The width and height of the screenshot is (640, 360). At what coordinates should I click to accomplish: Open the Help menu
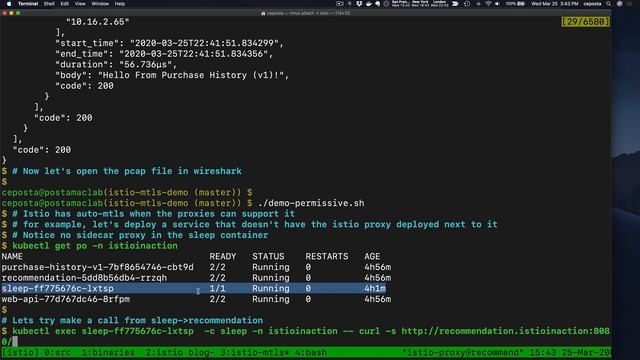tap(120, 4)
